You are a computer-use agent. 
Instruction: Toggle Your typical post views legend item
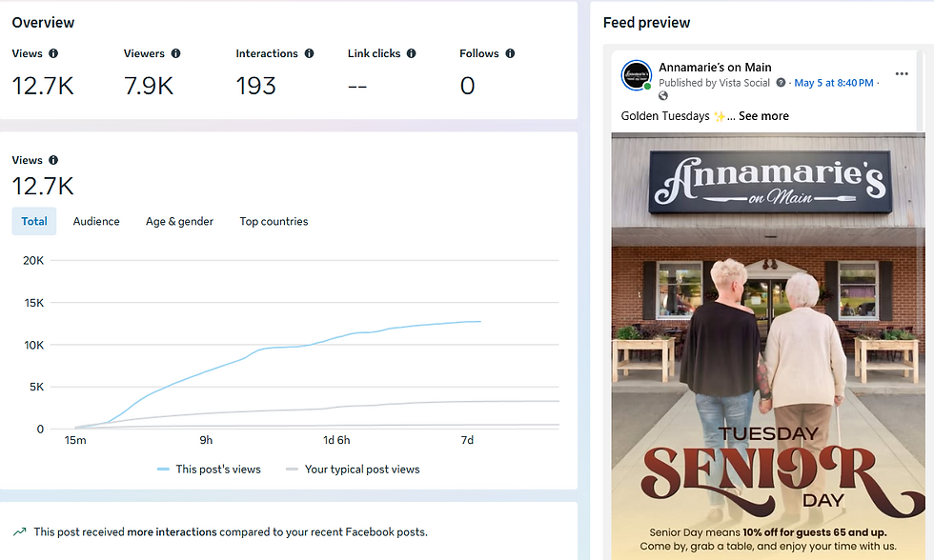coord(353,470)
